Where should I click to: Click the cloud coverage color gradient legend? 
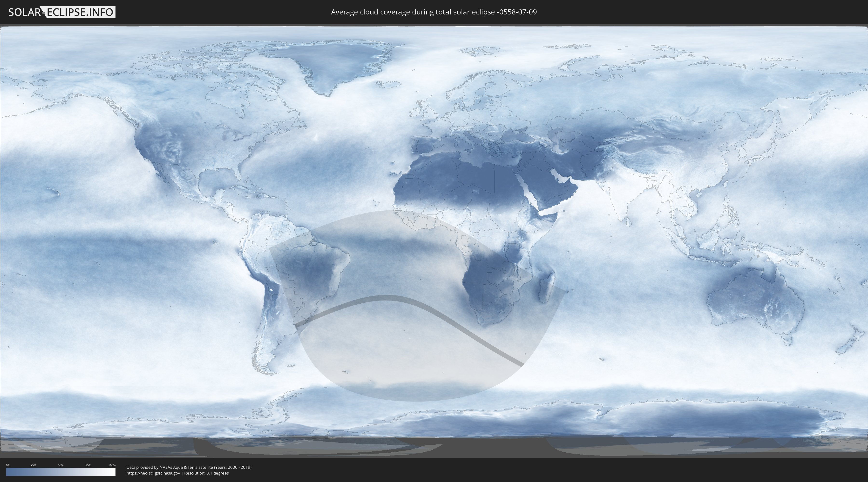pyautogui.click(x=61, y=472)
